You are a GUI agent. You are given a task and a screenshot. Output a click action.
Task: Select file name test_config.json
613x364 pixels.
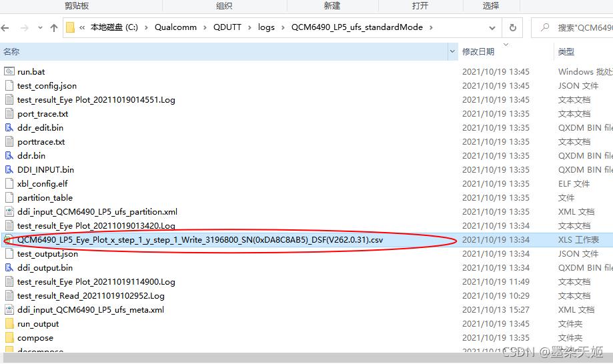click(47, 85)
